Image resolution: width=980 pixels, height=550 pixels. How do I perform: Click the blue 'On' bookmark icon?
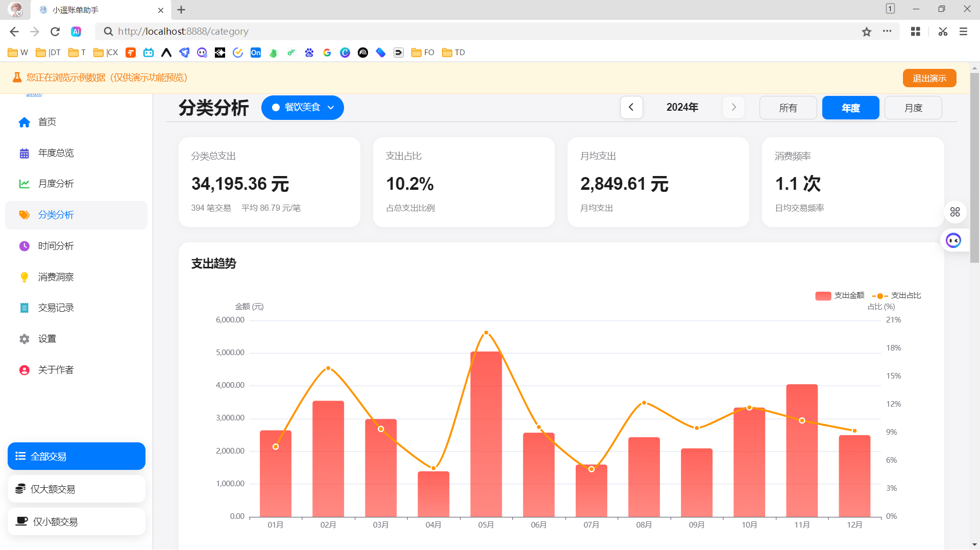tap(256, 53)
